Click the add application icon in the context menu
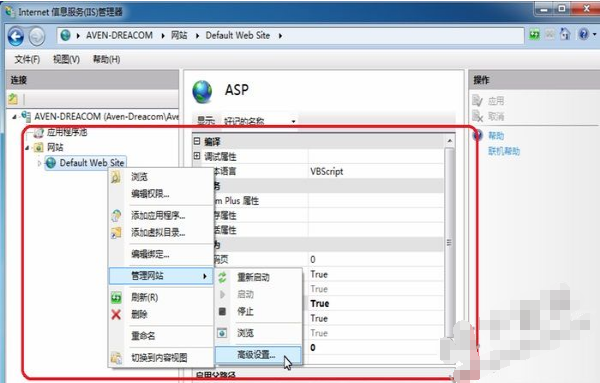The height and width of the screenshot is (383, 600). (x=116, y=215)
